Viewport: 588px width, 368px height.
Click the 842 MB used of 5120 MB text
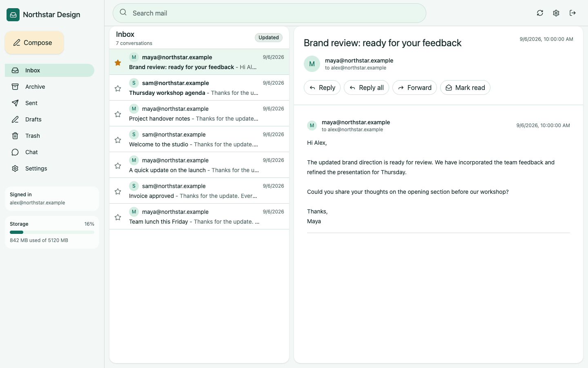(39, 240)
